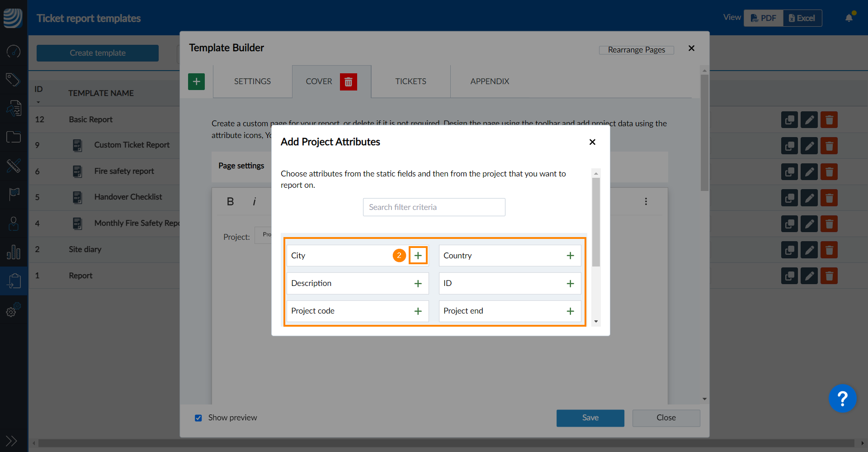868x452 pixels.
Task: Click plus icon next to Project code
Action: point(418,311)
